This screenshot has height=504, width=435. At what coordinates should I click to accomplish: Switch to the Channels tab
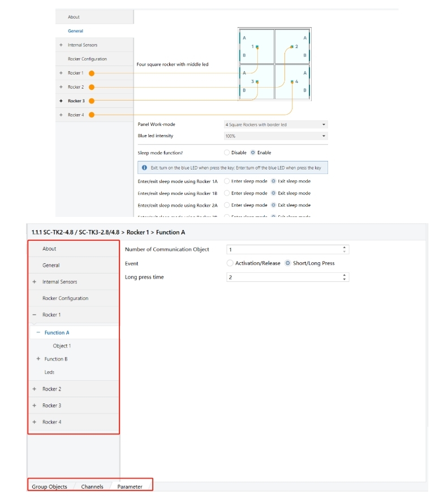point(92,486)
